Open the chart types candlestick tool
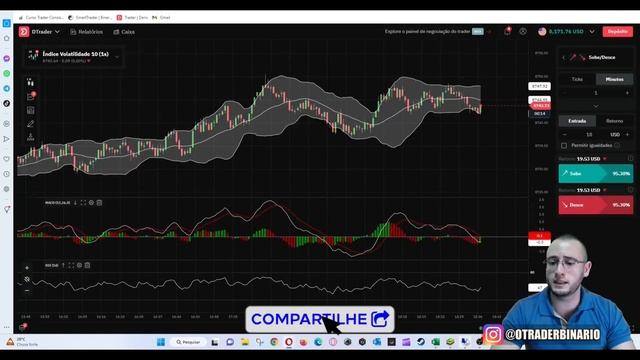The image size is (640, 360). tap(30, 82)
